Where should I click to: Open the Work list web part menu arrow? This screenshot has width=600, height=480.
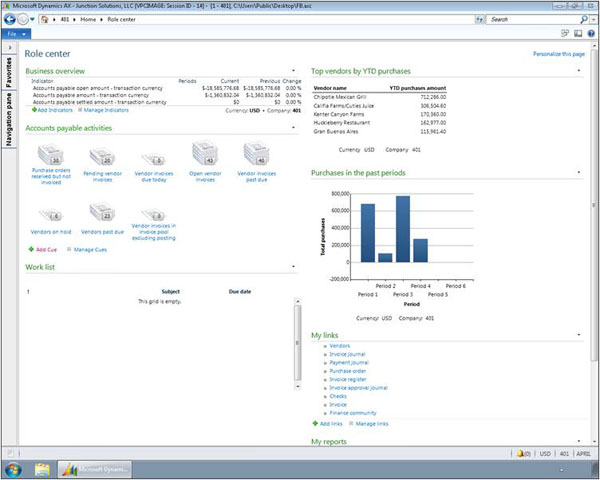293,266
